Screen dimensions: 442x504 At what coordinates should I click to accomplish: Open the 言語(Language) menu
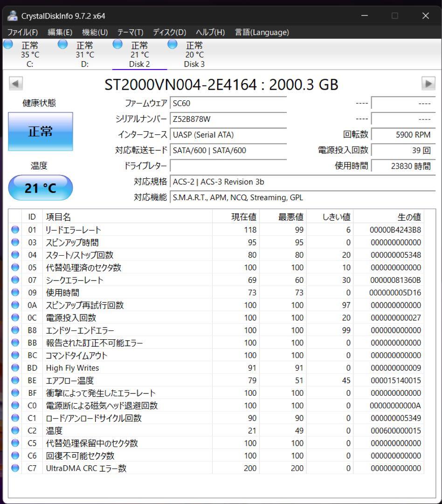[262, 32]
